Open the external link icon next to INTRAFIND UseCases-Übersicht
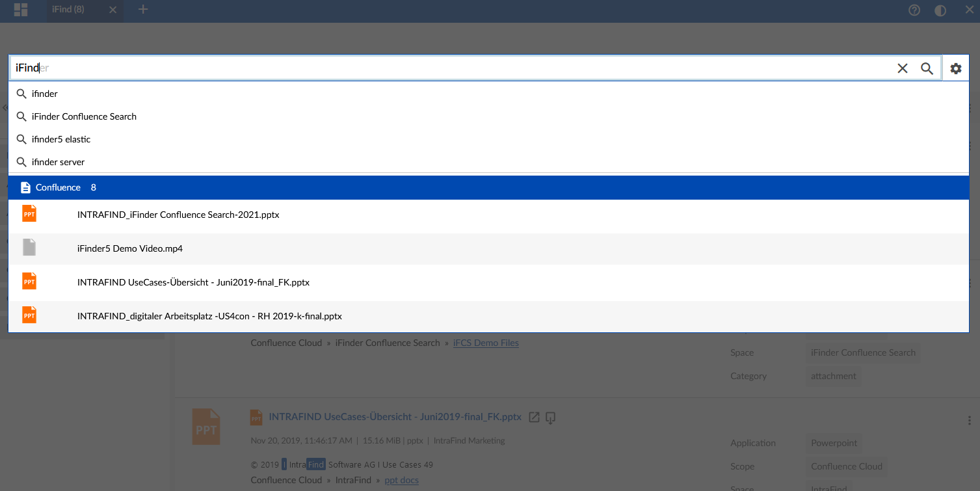Image resolution: width=980 pixels, height=491 pixels. click(x=534, y=417)
